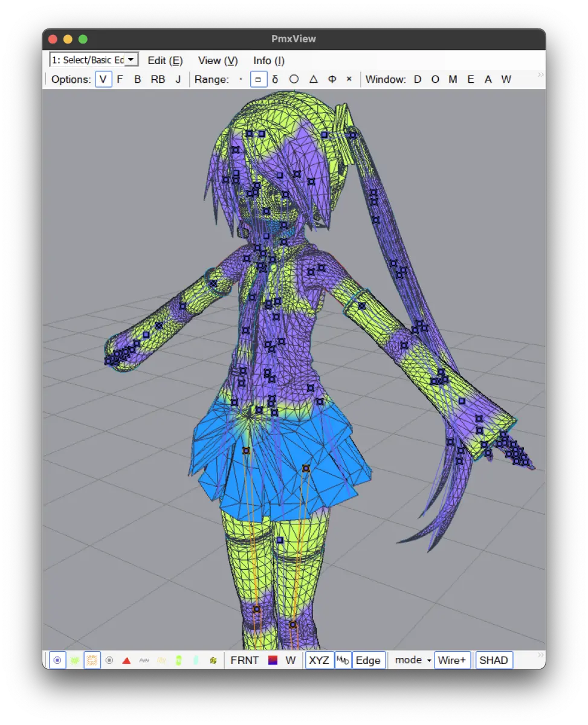Select the dot point range mode
Image resolution: width=588 pixels, height=725 pixels.
(241, 79)
